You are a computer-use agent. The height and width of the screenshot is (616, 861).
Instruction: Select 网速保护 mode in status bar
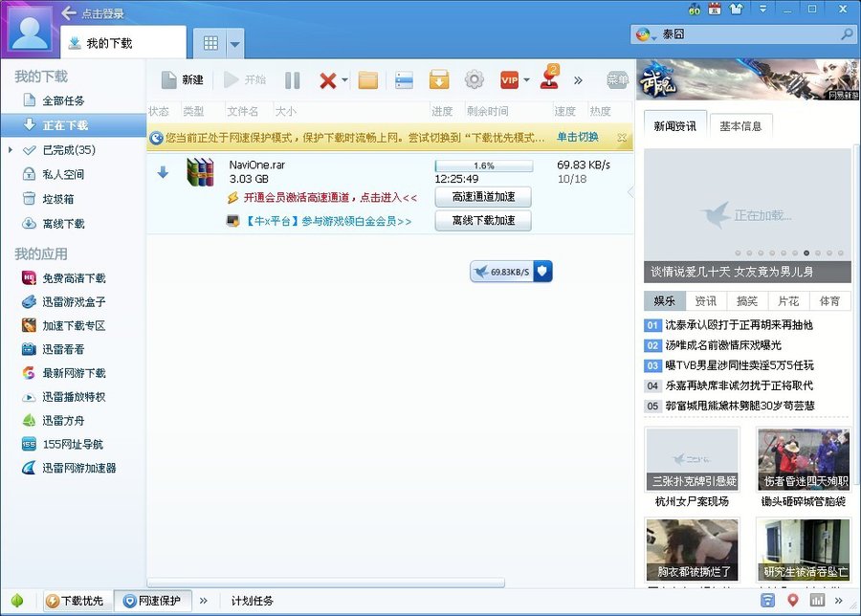(152, 602)
